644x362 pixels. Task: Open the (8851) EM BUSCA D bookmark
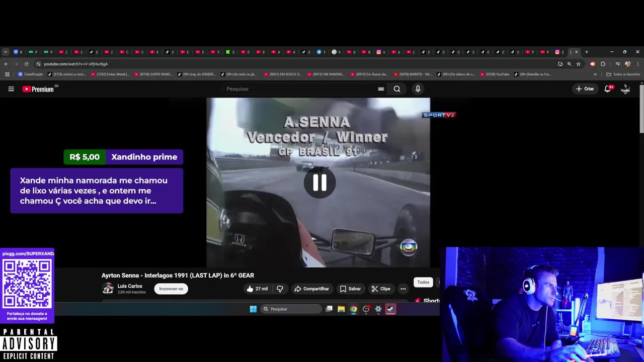click(x=283, y=74)
